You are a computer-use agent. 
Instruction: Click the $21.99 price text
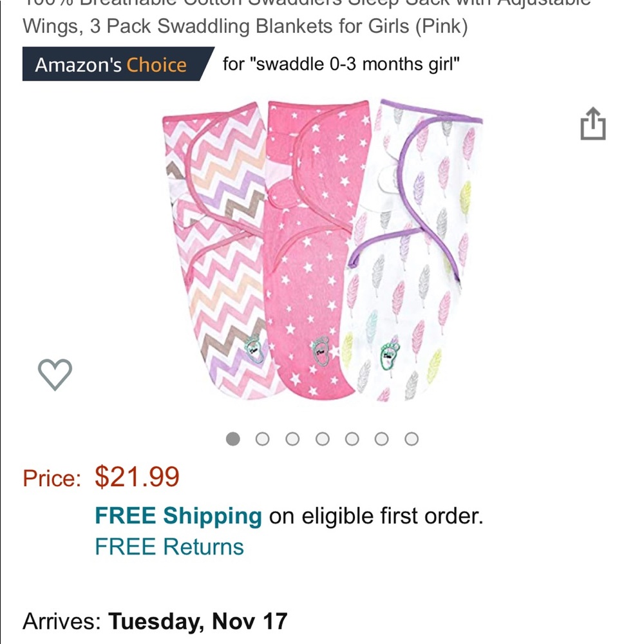point(135,478)
